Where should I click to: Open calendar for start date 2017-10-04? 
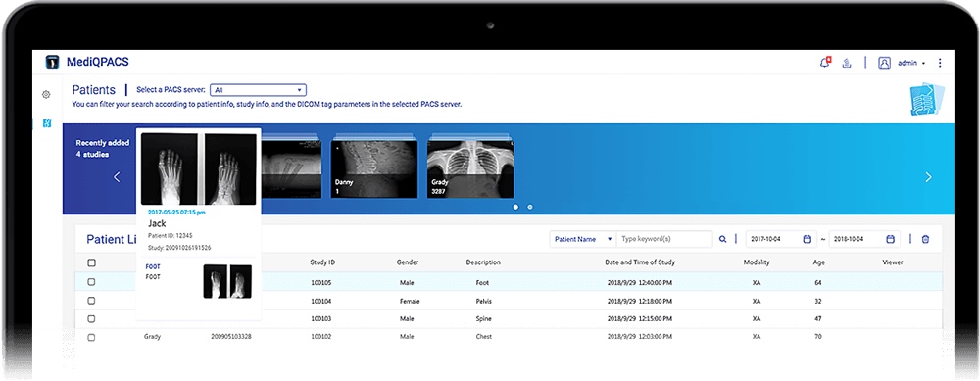807,239
